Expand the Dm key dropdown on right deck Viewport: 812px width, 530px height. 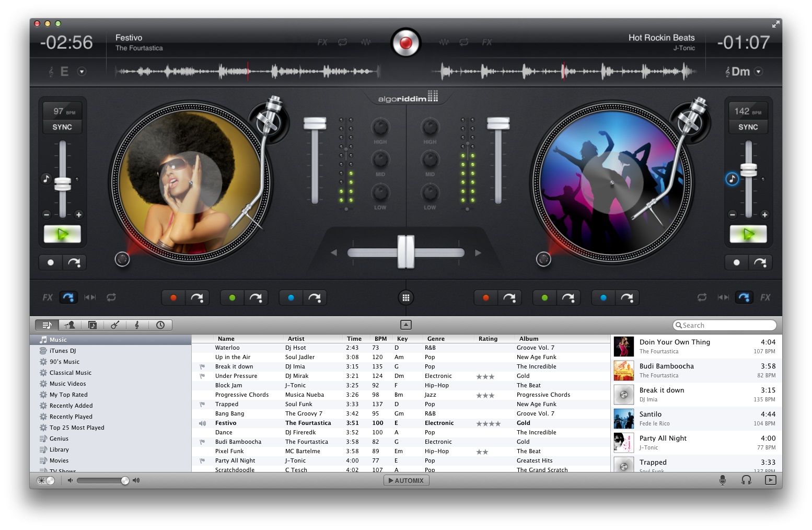pyautogui.click(x=758, y=72)
